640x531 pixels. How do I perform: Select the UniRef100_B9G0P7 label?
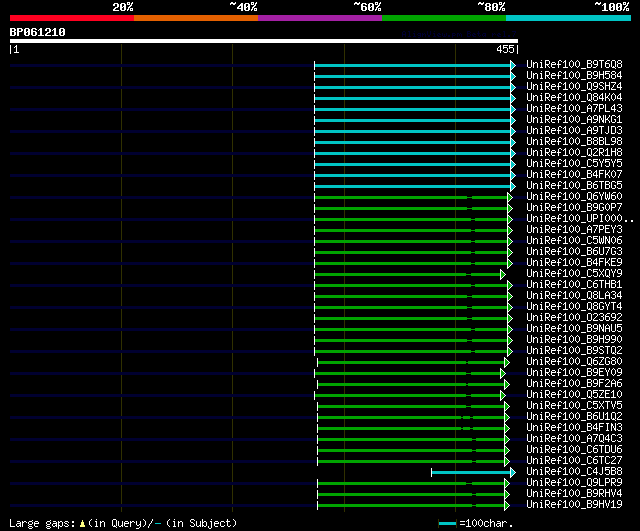[574, 208]
